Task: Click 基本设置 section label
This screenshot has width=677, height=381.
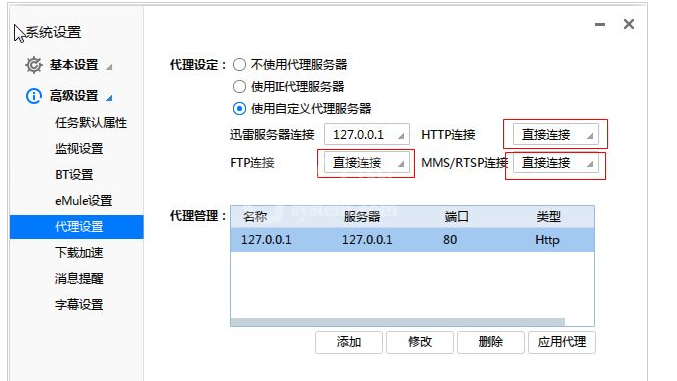Action: pyautogui.click(x=74, y=65)
